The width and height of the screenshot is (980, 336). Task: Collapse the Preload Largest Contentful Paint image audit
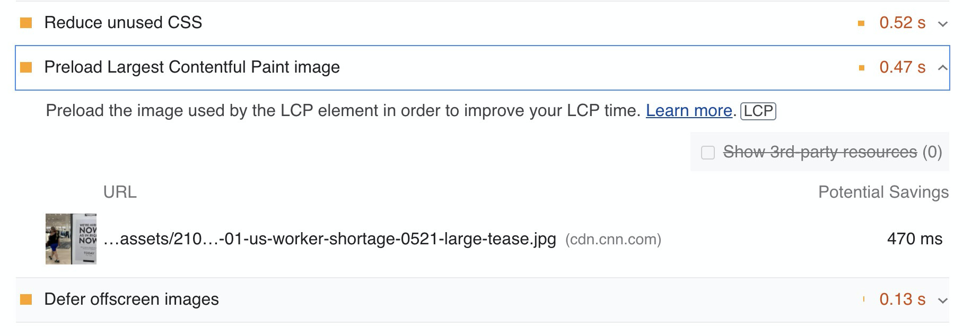[942, 67]
